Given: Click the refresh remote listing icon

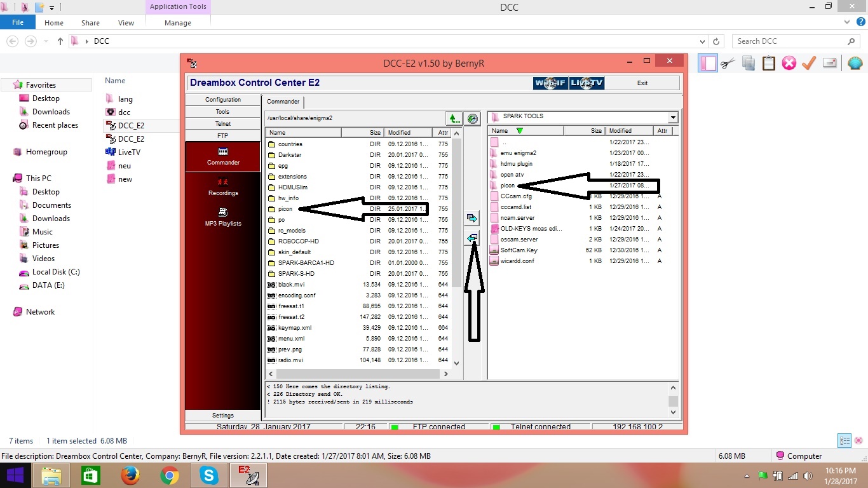Looking at the screenshot, I should pos(473,118).
